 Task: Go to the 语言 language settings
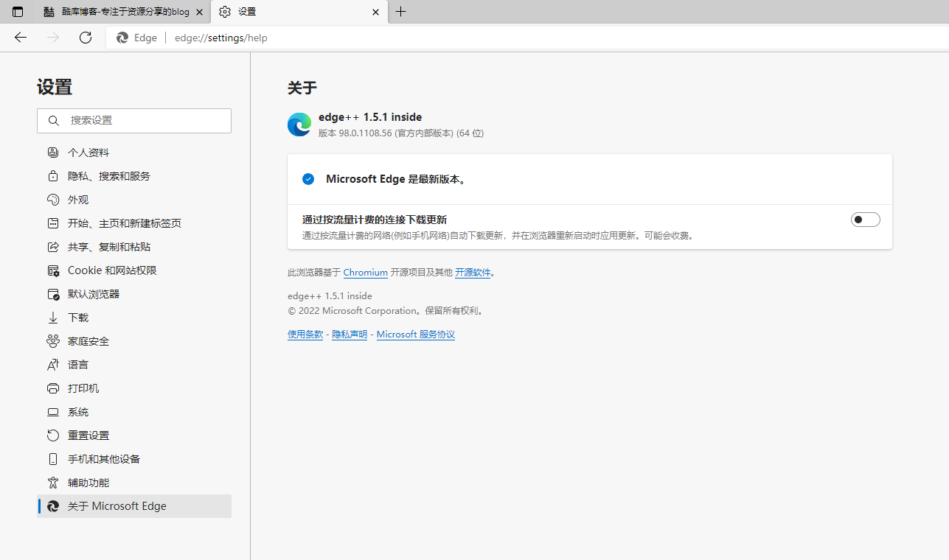tap(77, 364)
